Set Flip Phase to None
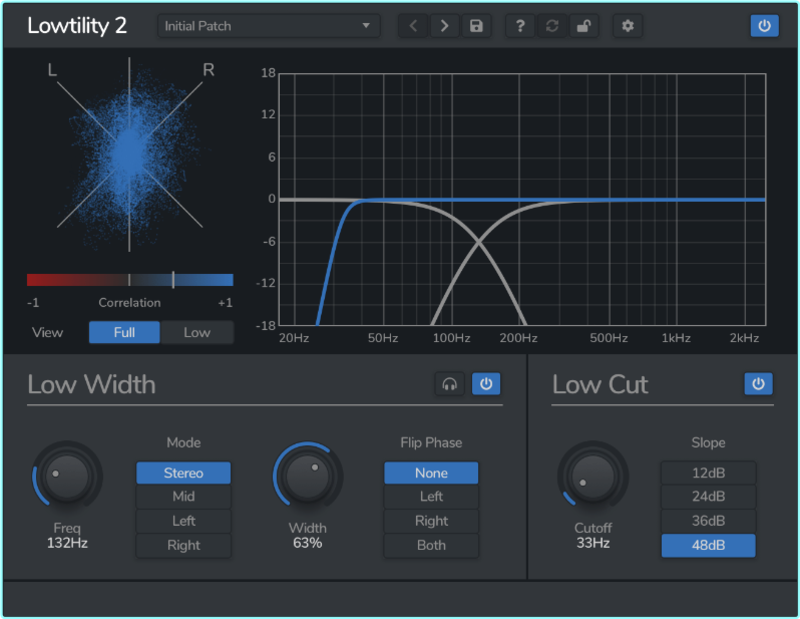800x619 pixels. (x=432, y=473)
